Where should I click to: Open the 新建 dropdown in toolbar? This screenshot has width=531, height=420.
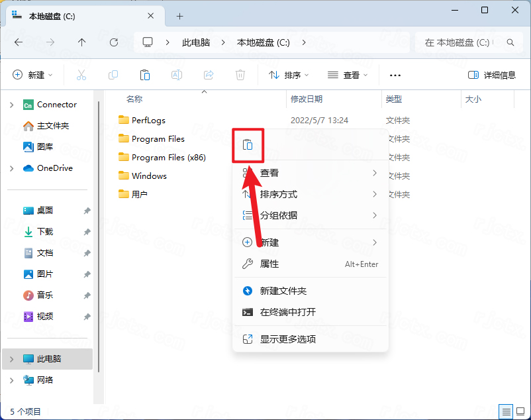click(33, 75)
